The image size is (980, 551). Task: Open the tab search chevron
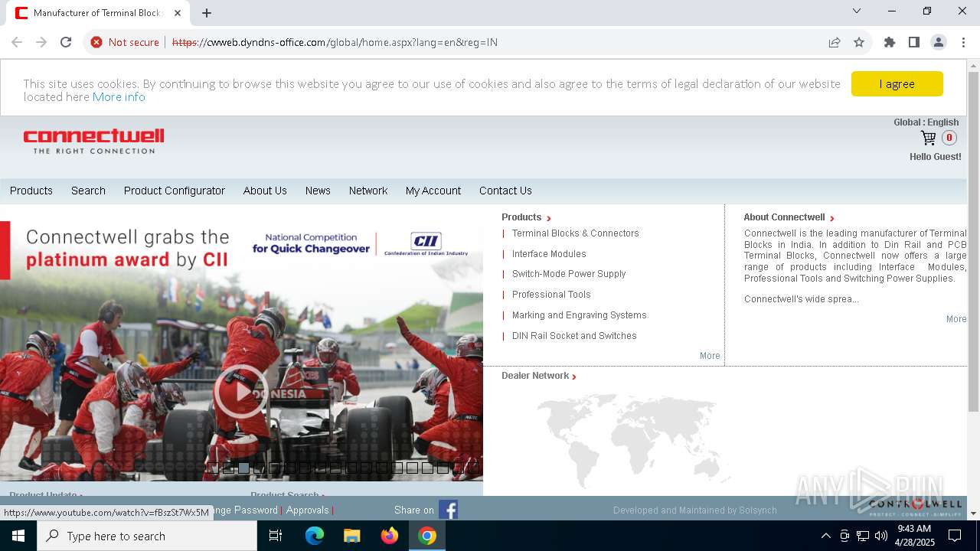[857, 11]
